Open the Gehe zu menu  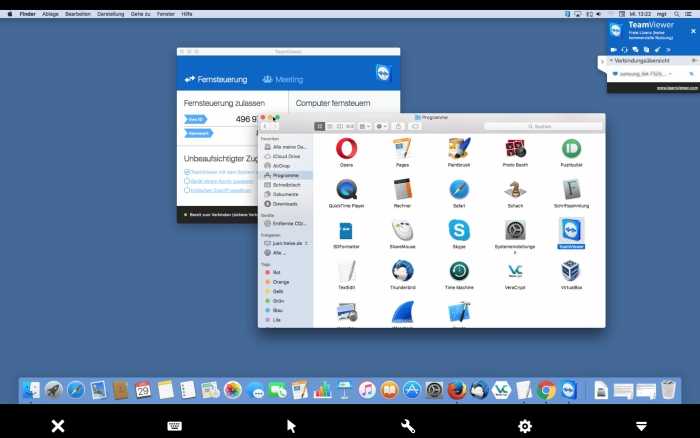pos(140,14)
